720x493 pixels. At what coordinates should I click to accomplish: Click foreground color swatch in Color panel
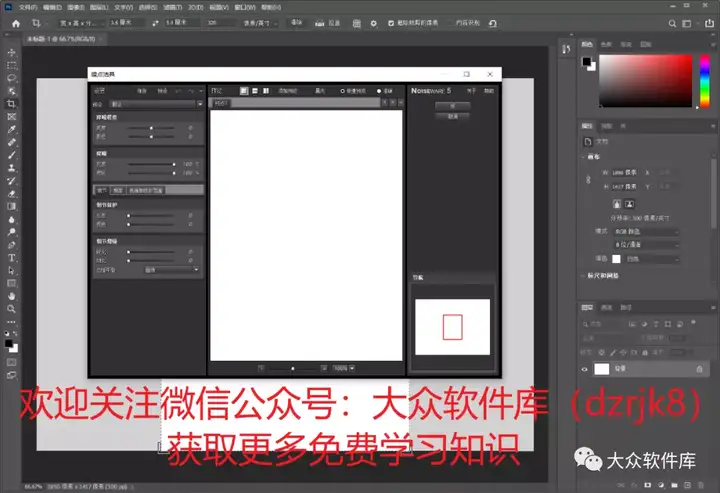tap(586, 61)
